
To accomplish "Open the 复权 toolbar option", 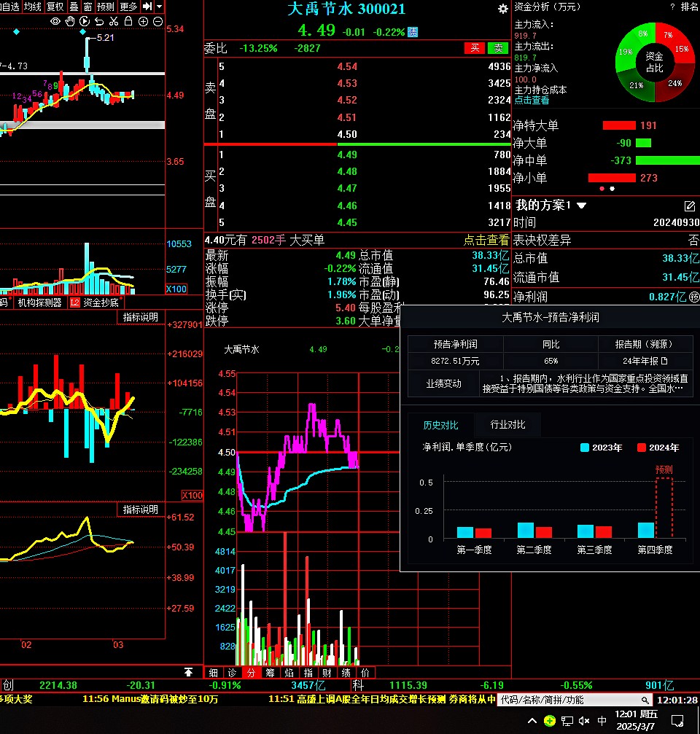I will click(x=55, y=7).
